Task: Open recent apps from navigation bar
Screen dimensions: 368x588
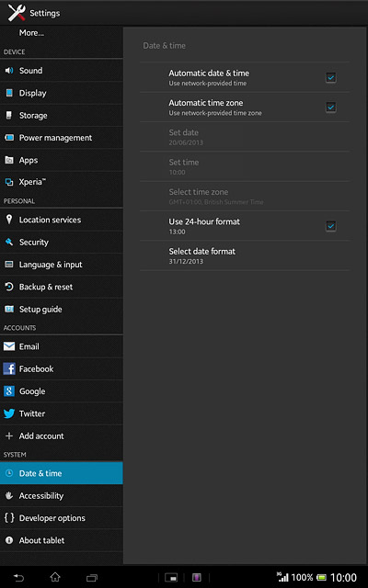Action: tap(92, 578)
